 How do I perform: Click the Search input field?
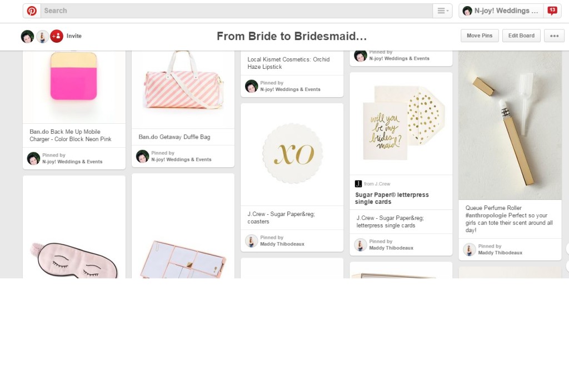[237, 11]
